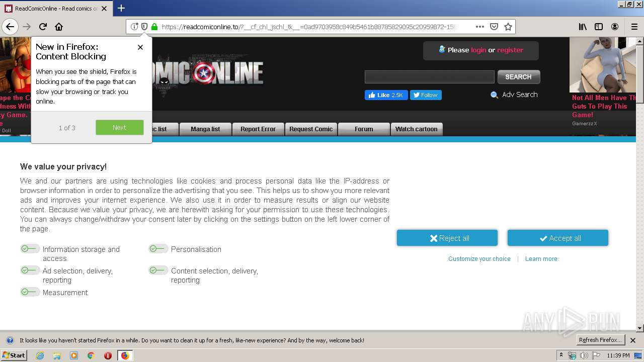Toggle Information storage and access consent

click(x=30, y=249)
